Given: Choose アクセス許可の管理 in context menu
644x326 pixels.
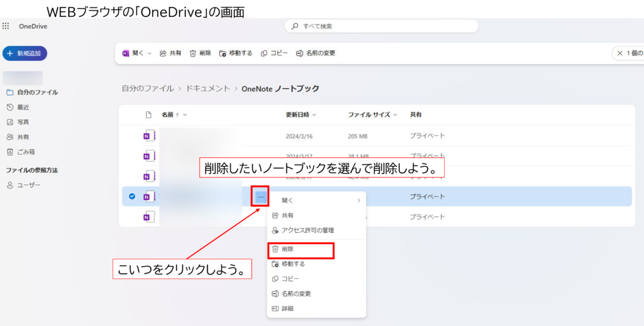Looking at the screenshot, I should click(316, 230).
